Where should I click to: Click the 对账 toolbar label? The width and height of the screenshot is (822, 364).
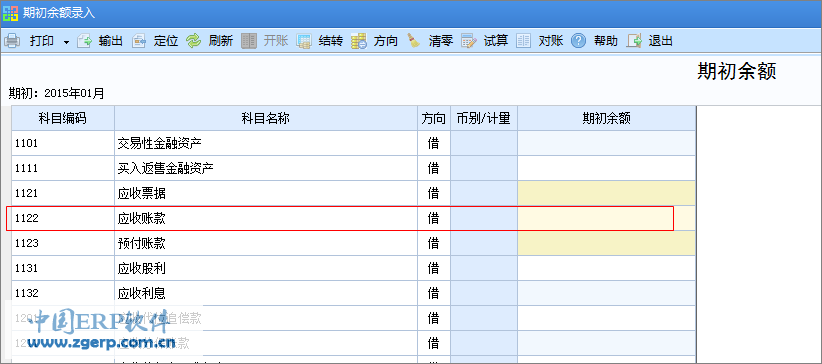click(x=551, y=41)
